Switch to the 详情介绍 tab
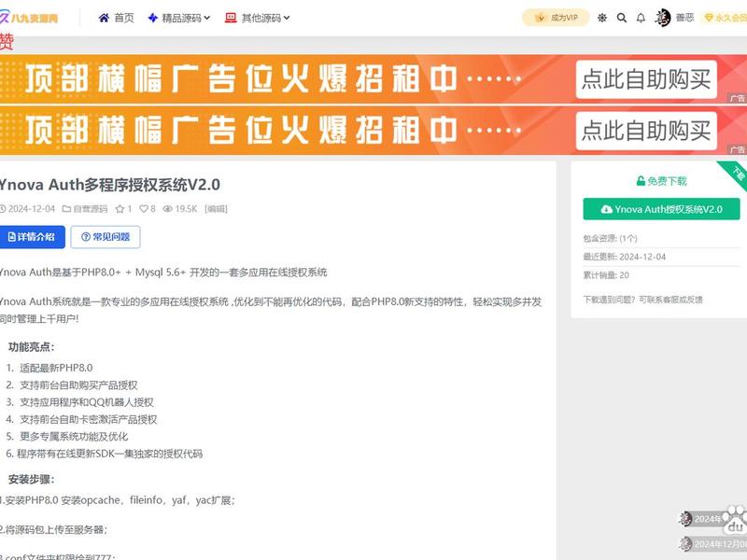Screen dimensions: 747x560 click(x=32, y=237)
